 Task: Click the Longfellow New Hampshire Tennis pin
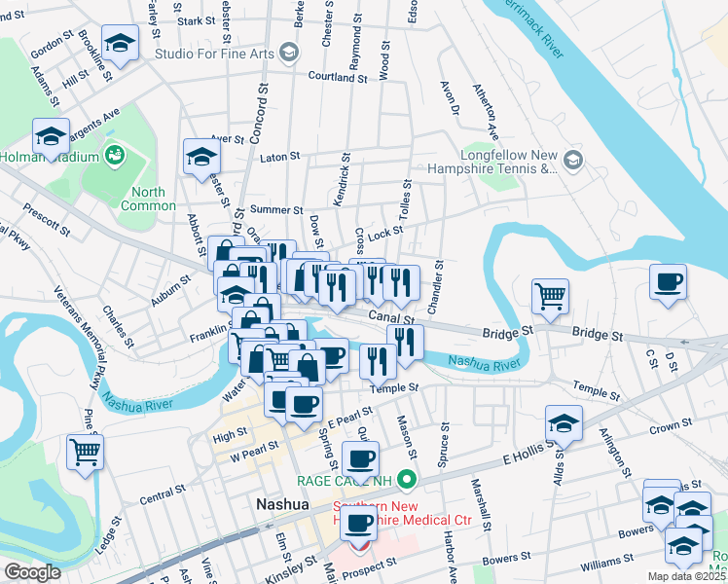(x=573, y=161)
